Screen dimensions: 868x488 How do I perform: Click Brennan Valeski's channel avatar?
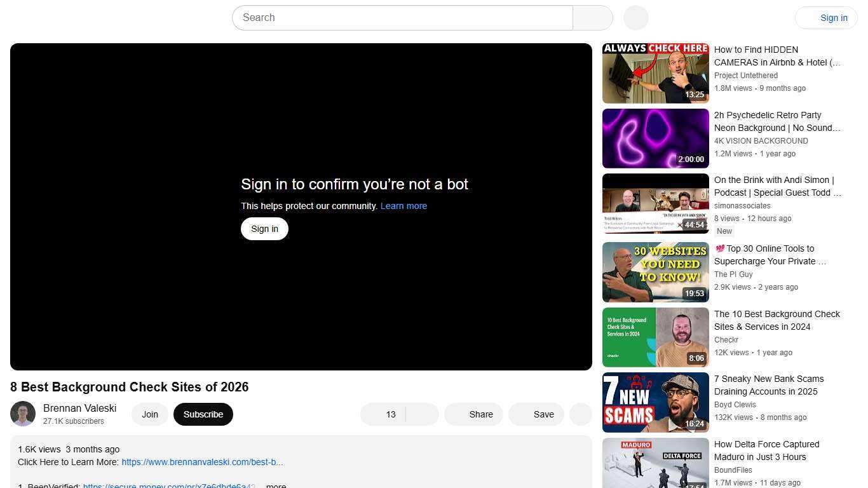23,414
